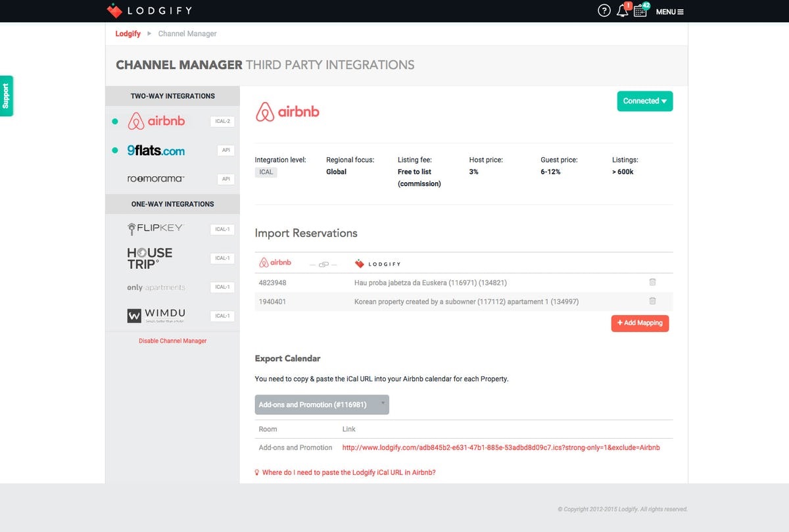The width and height of the screenshot is (789, 532).
Task: Delete the 4823948 mapping via trash icon
Action: click(x=652, y=281)
